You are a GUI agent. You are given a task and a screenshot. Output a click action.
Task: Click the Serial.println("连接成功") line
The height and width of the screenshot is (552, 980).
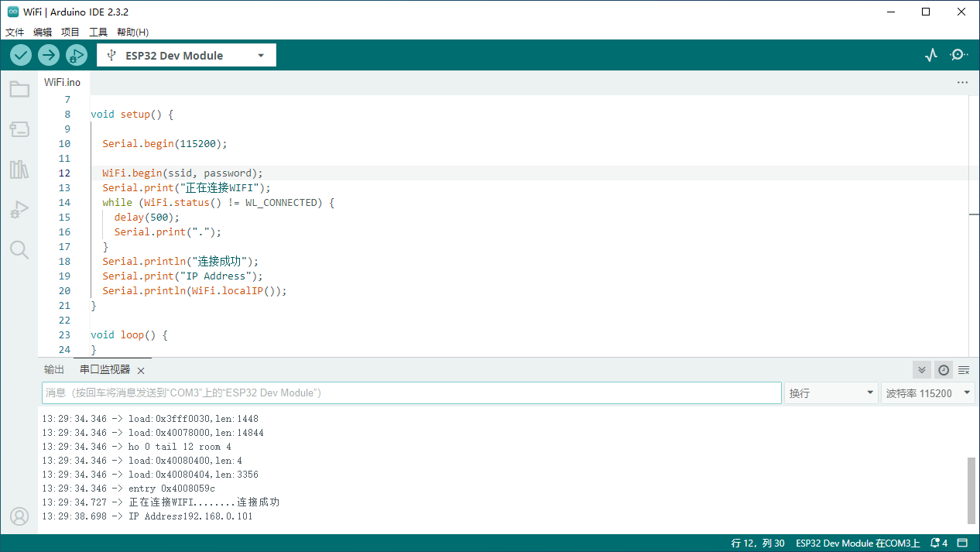click(180, 262)
